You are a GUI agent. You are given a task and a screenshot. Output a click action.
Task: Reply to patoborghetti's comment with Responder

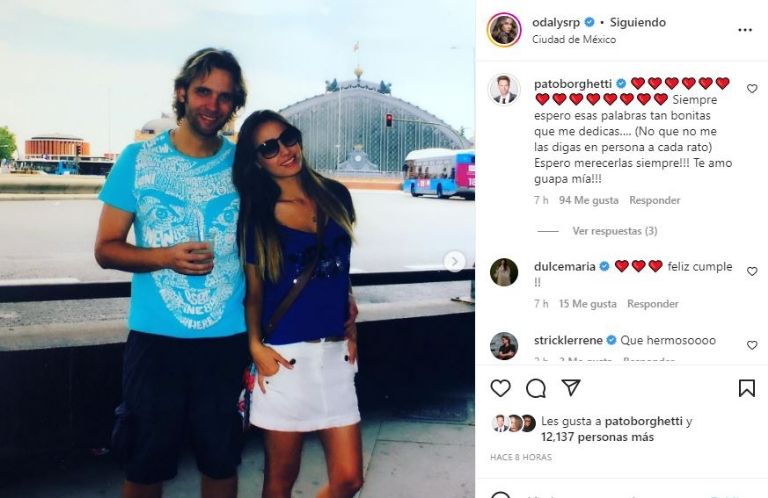point(654,200)
